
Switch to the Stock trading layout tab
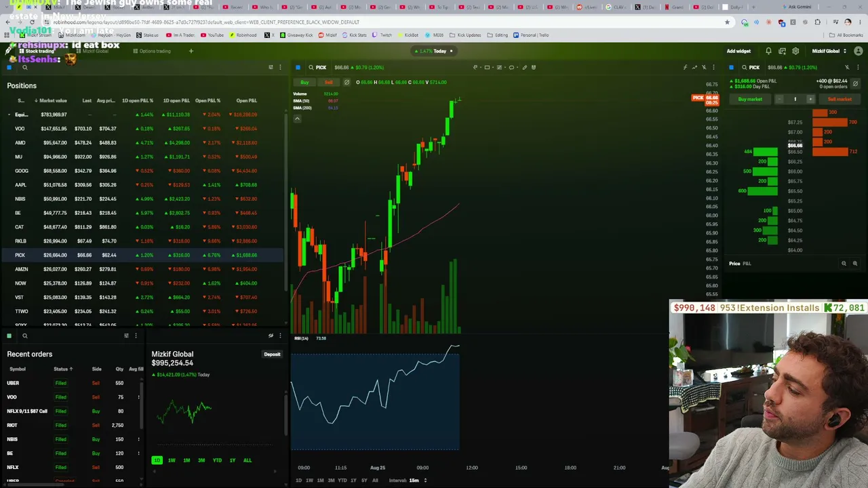pyautogui.click(x=36, y=51)
